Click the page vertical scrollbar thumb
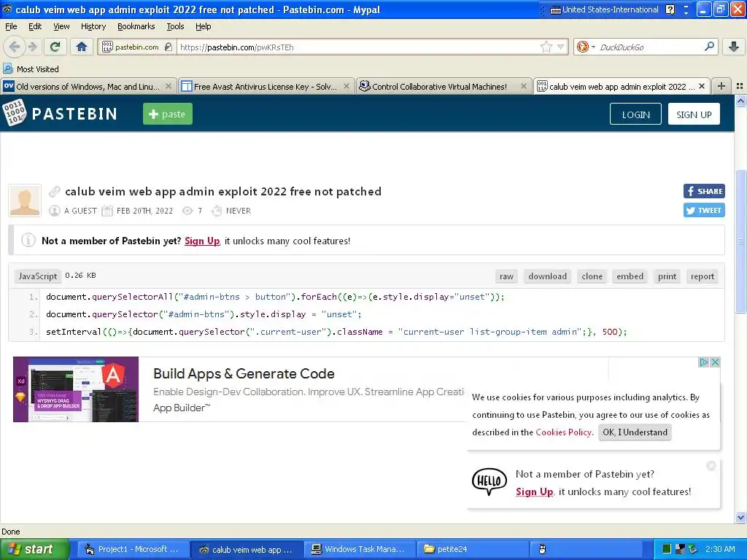The height and width of the screenshot is (560, 747). pyautogui.click(x=740, y=241)
